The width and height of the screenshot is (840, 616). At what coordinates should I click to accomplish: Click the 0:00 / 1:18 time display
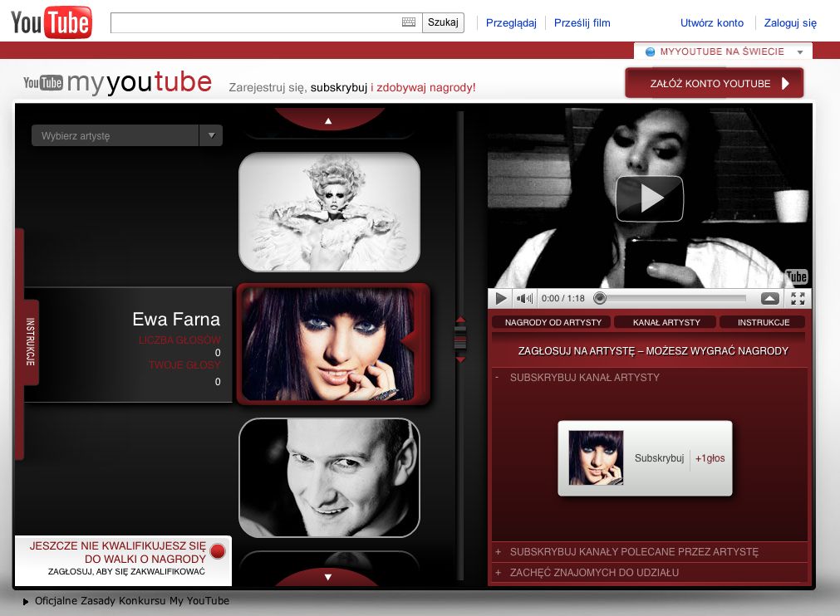tap(562, 298)
